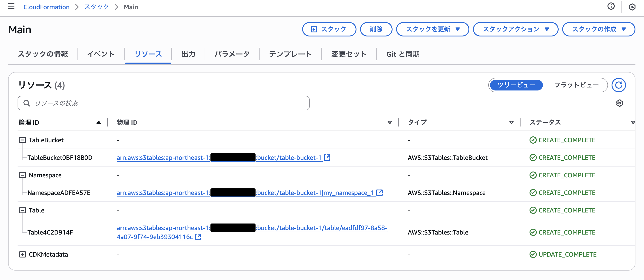Select the リソース tab
Viewport: 644px width, 280px height.
148,54
